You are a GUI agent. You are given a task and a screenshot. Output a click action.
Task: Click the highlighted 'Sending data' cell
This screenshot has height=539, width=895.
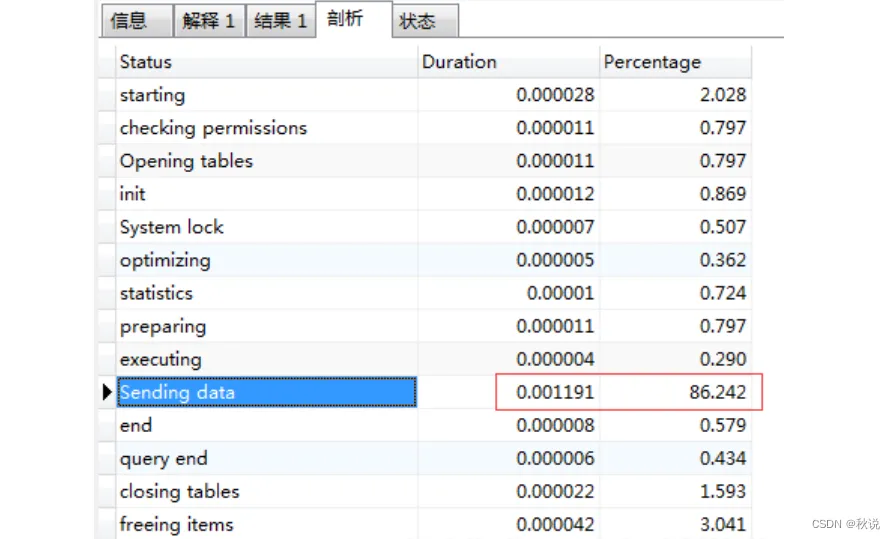pos(267,392)
